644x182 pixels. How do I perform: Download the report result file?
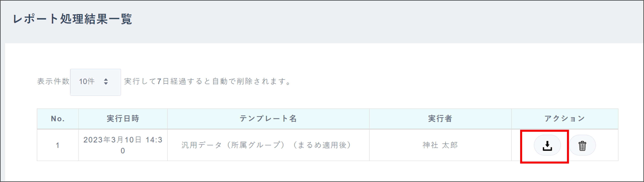[x=547, y=145]
